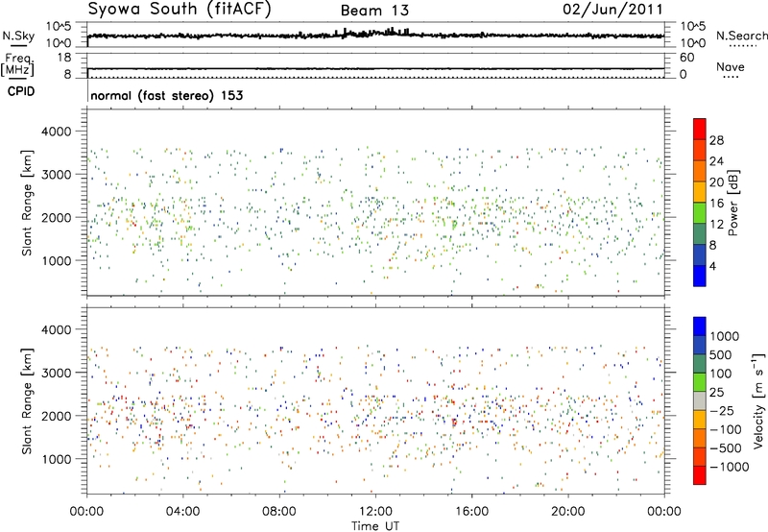
Task: Click the "normal (fast stereo) 153" text
Action: click(x=166, y=95)
